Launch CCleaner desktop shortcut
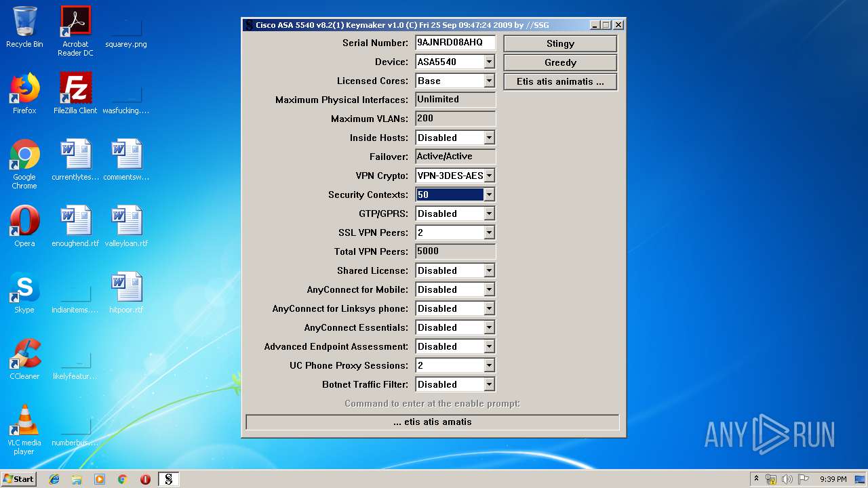868x488 pixels. [24, 359]
